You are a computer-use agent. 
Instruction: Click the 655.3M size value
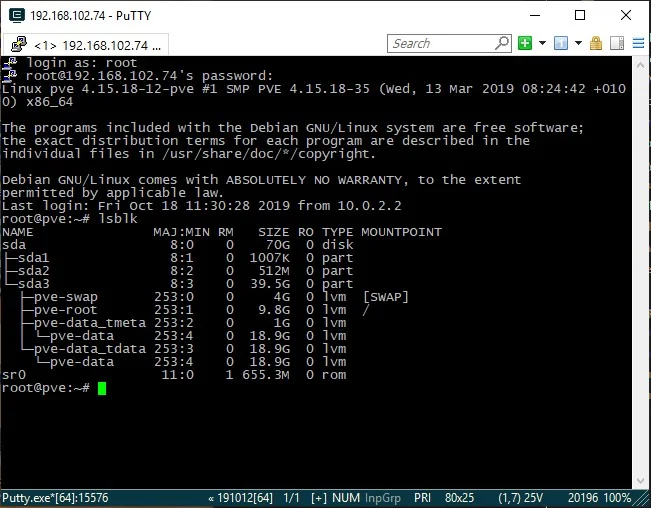tap(266, 374)
